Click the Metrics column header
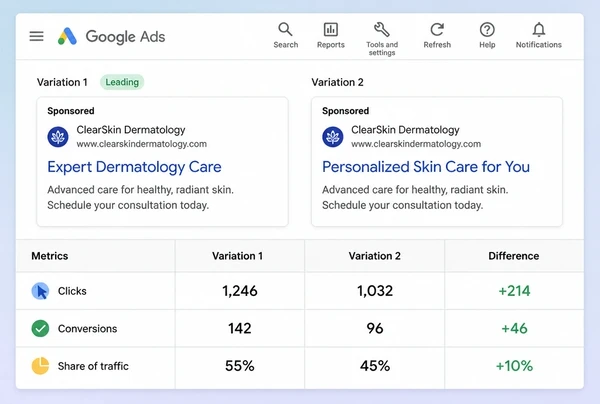 coord(50,256)
